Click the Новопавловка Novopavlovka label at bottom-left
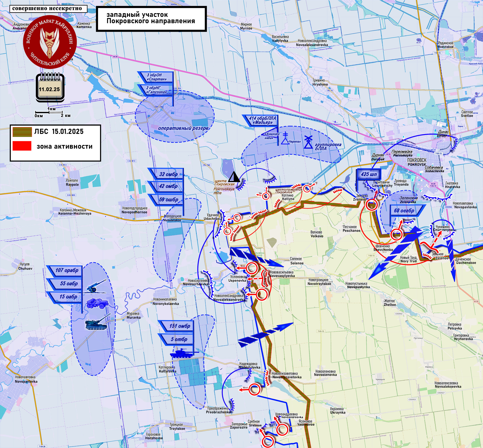The width and height of the screenshot is (483, 448). 26,379
